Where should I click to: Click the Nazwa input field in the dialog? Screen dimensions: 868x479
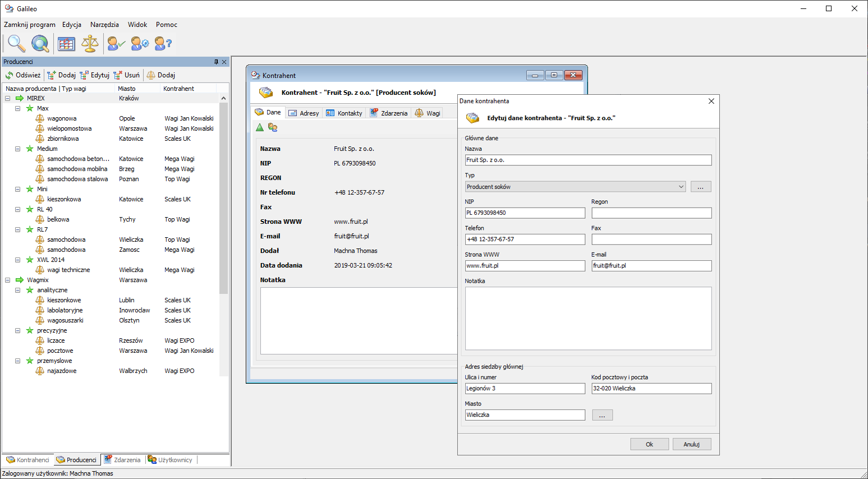pos(587,160)
